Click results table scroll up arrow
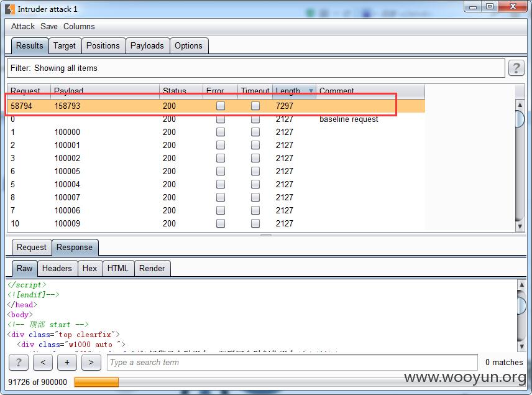Screen dimensions: 532x395 [520, 105]
